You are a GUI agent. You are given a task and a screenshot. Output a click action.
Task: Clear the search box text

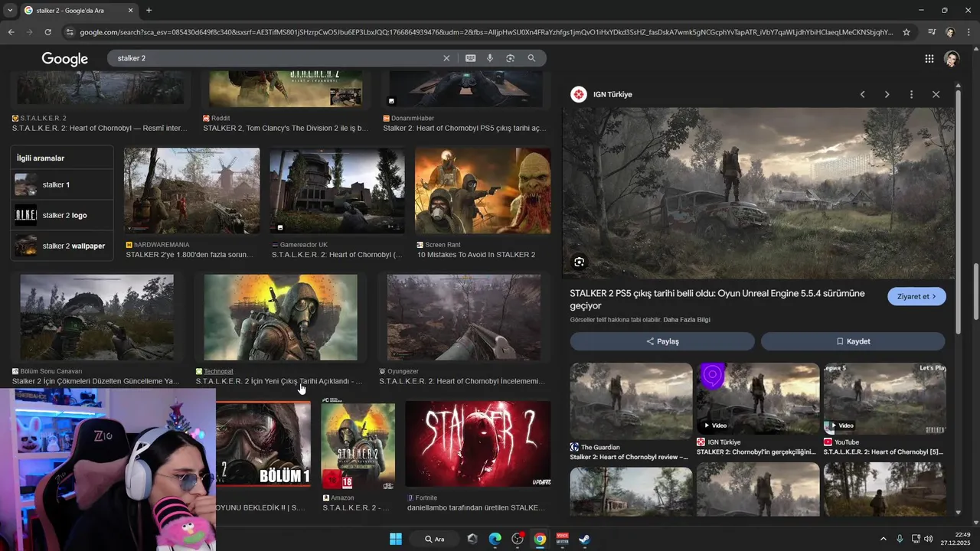click(x=446, y=58)
